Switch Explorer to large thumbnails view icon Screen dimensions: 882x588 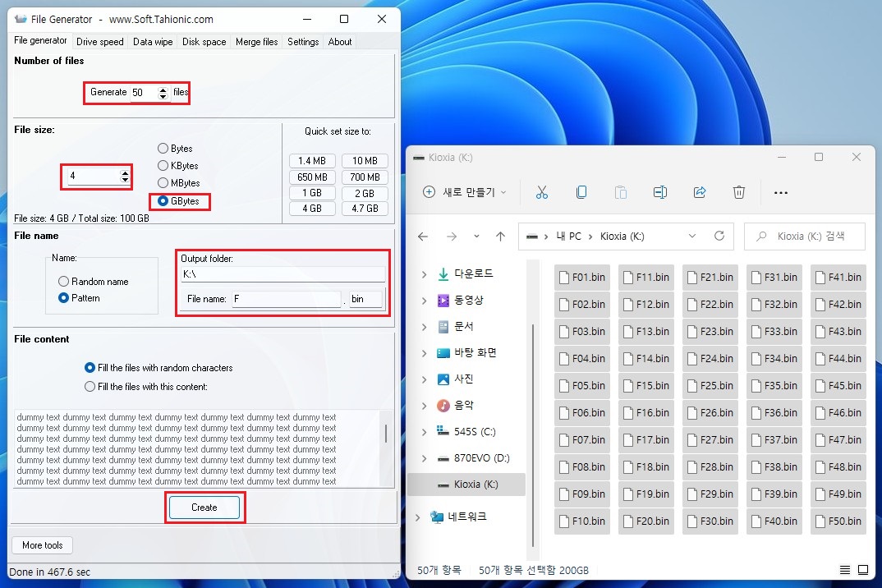coord(863,570)
